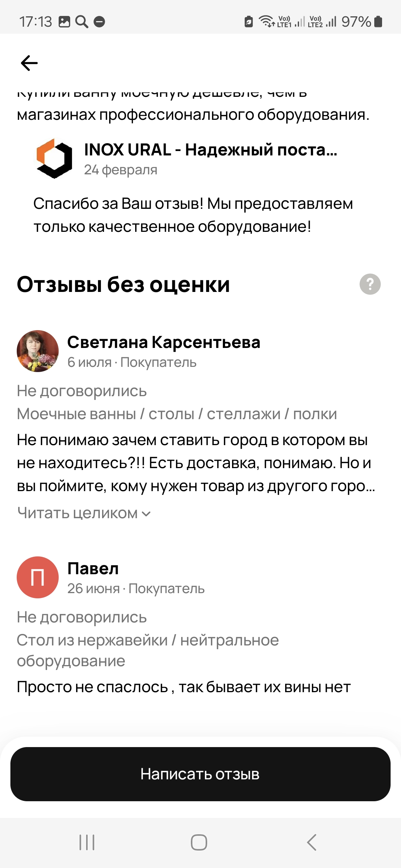This screenshot has height=868, width=401.
Task: Open the Павел reviewer name
Action: [x=93, y=568]
